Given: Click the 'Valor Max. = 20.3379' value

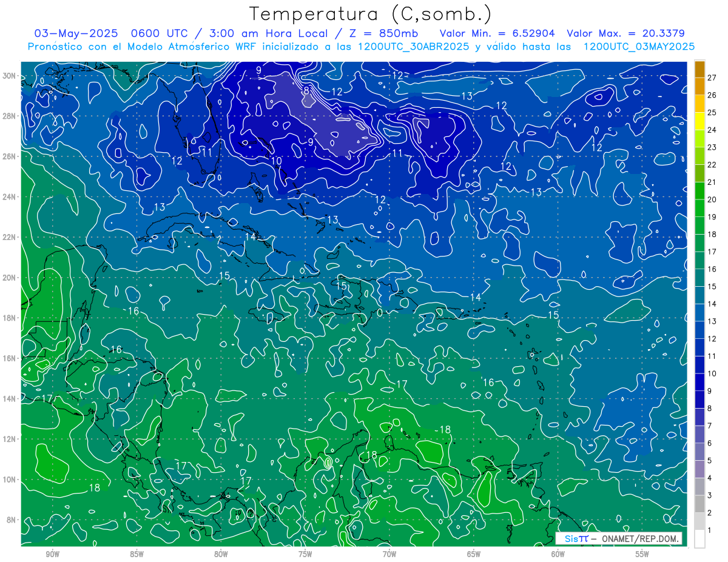Looking at the screenshot, I should 625,33.
